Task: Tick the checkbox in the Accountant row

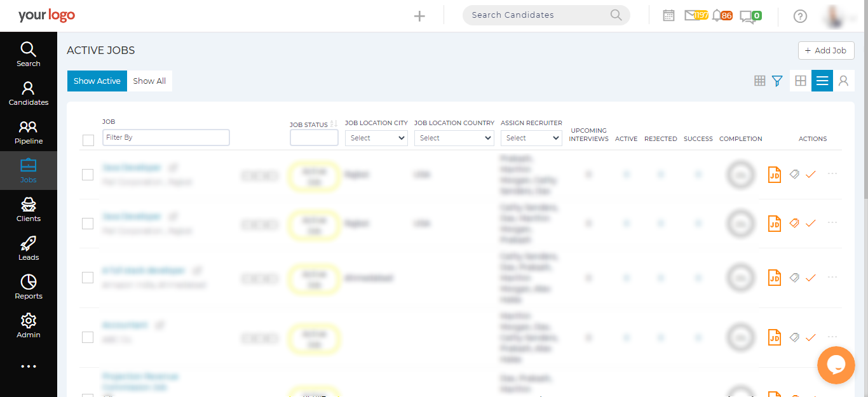Action: click(88, 337)
